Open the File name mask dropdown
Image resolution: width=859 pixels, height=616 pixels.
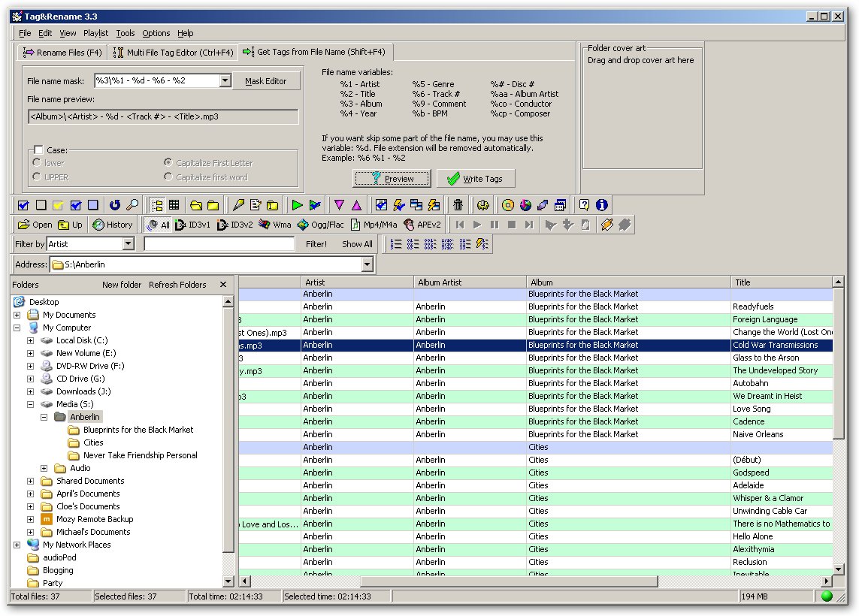225,81
